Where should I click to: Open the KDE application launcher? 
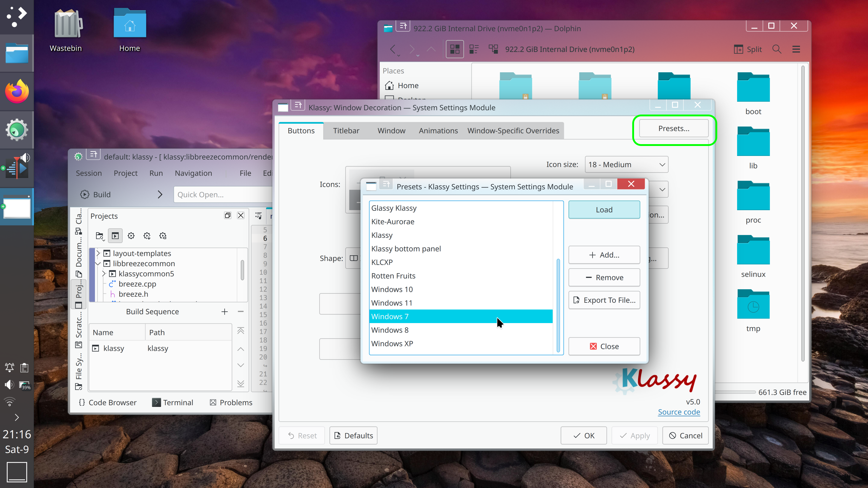coord(17,16)
